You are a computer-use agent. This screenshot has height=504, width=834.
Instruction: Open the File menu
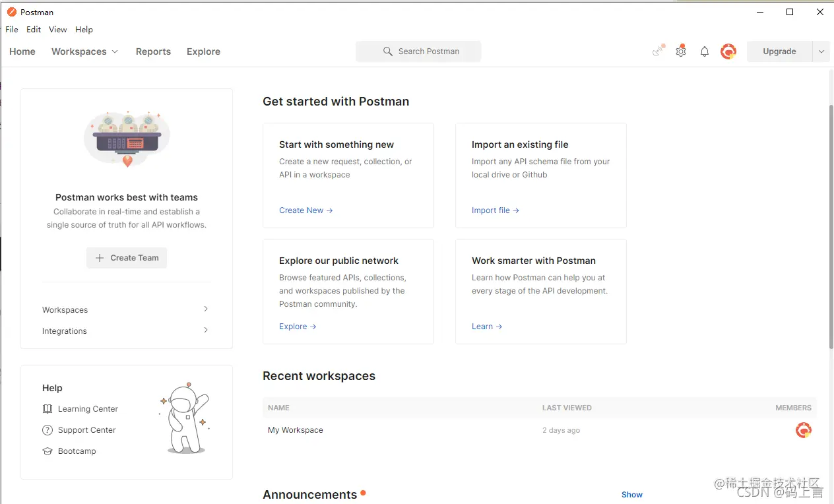(x=12, y=30)
